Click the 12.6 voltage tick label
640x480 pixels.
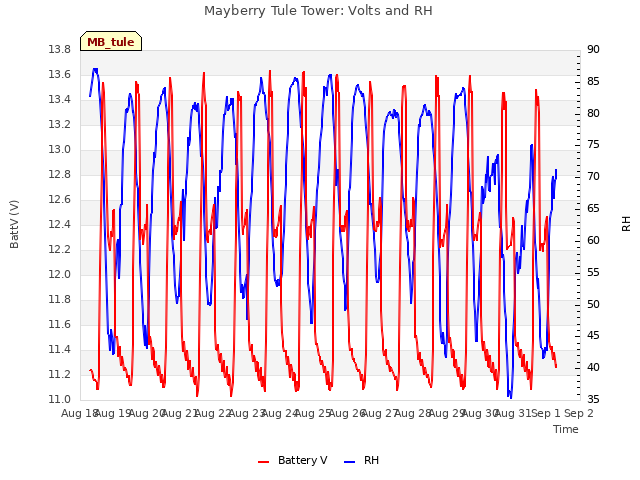(60, 199)
